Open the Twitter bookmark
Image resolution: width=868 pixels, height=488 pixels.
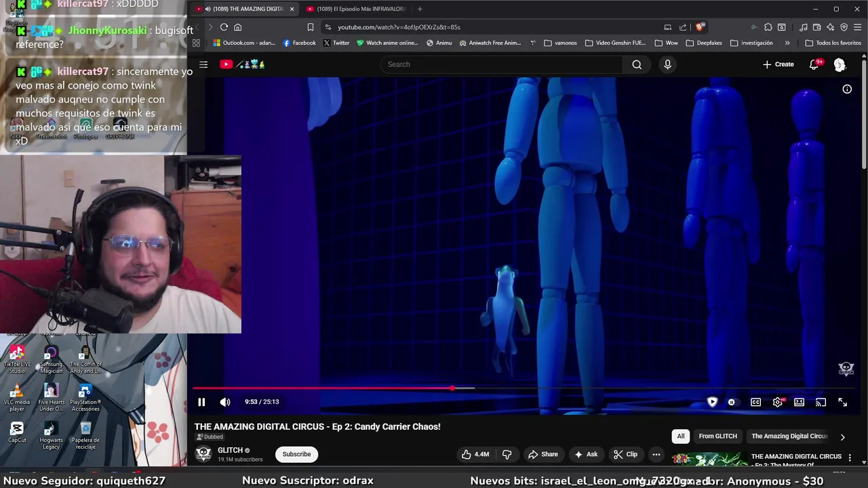click(x=336, y=43)
